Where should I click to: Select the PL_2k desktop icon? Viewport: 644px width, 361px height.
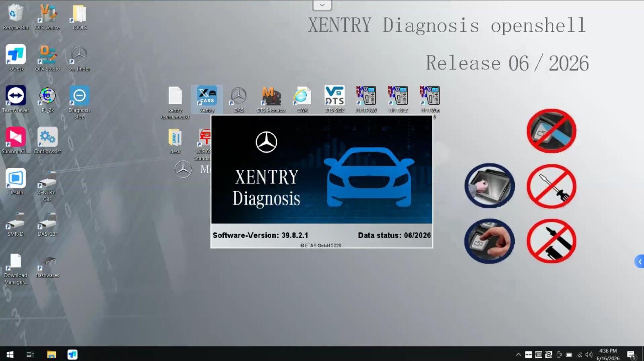(47, 99)
